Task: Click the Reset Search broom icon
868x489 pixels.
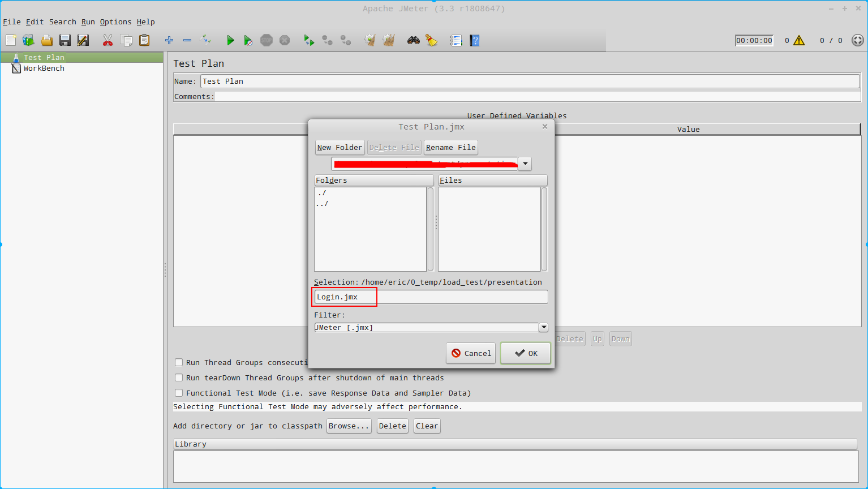Action: pyautogui.click(x=432, y=40)
